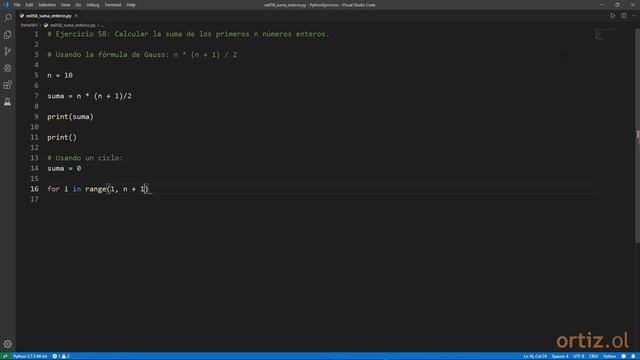The width and height of the screenshot is (640, 360).
Task: Split the editor to the right
Action: click(624, 16)
